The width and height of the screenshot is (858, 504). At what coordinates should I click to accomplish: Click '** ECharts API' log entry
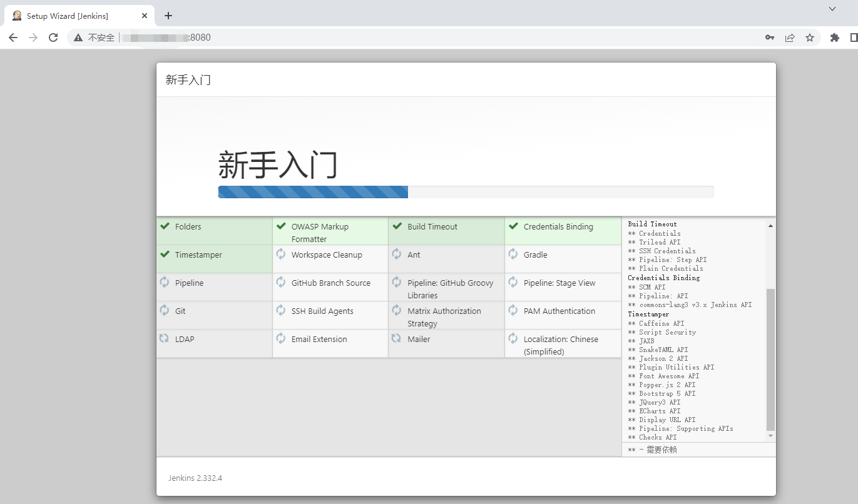654,411
